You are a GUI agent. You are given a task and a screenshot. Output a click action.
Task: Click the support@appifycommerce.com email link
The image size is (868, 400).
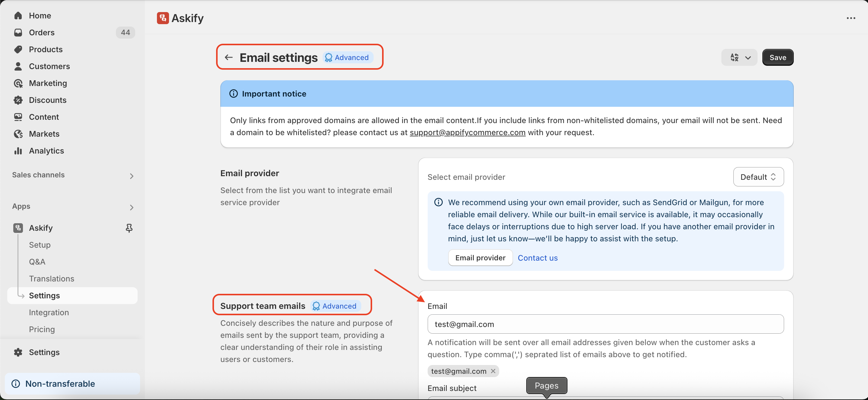468,132
